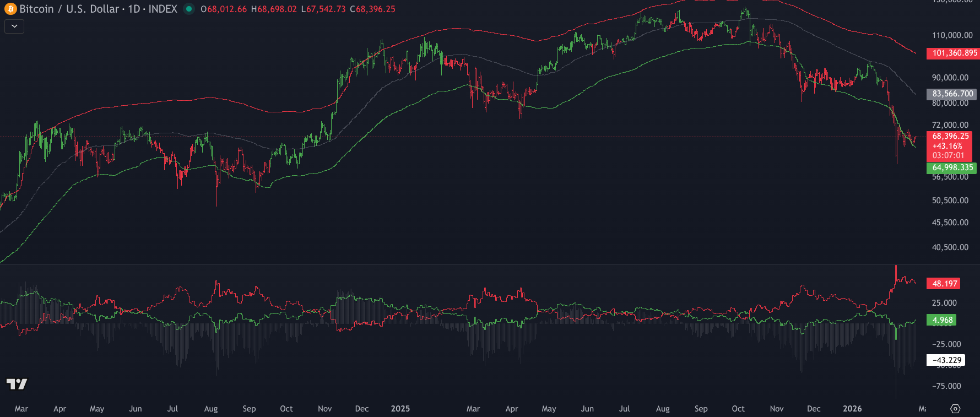This screenshot has width=980, height=417.
Task: Select the low value L67,542.73
Action: 323,9
